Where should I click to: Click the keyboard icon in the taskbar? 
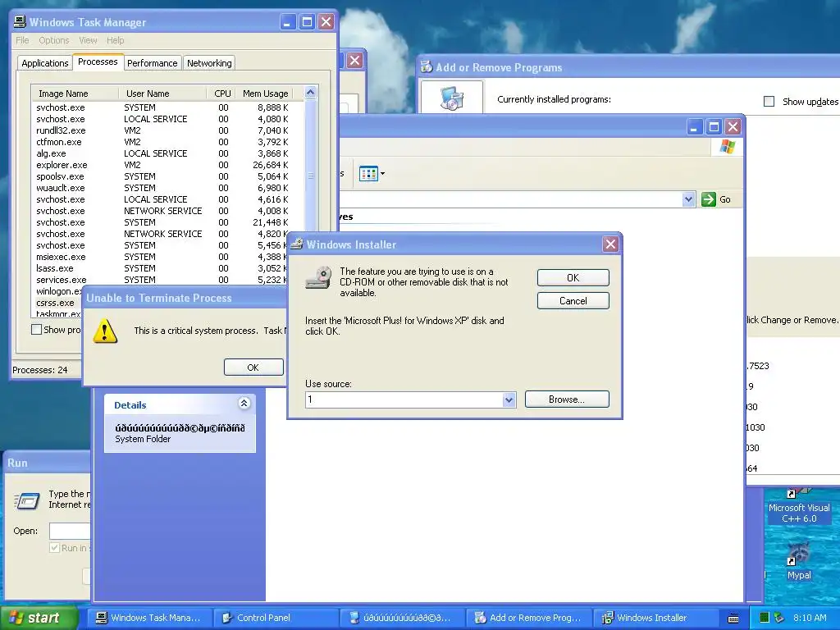point(733,619)
